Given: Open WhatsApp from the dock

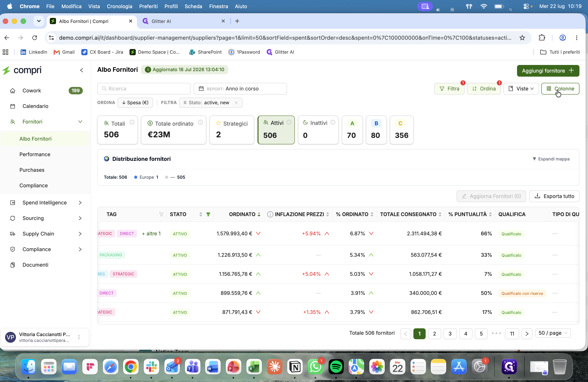Looking at the screenshot, I should pyautogui.click(x=316, y=366).
